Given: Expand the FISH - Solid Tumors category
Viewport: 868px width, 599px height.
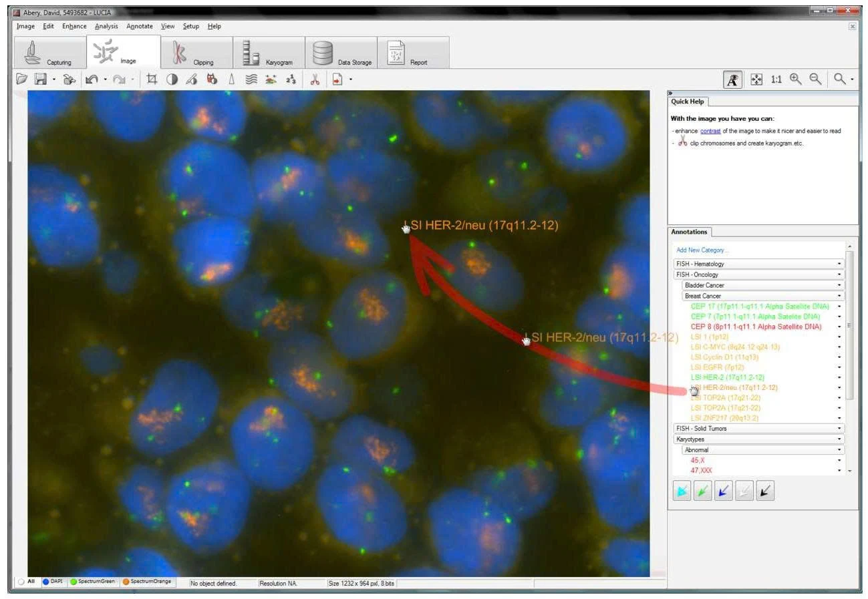Looking at the screenshot, I should 759,428.
